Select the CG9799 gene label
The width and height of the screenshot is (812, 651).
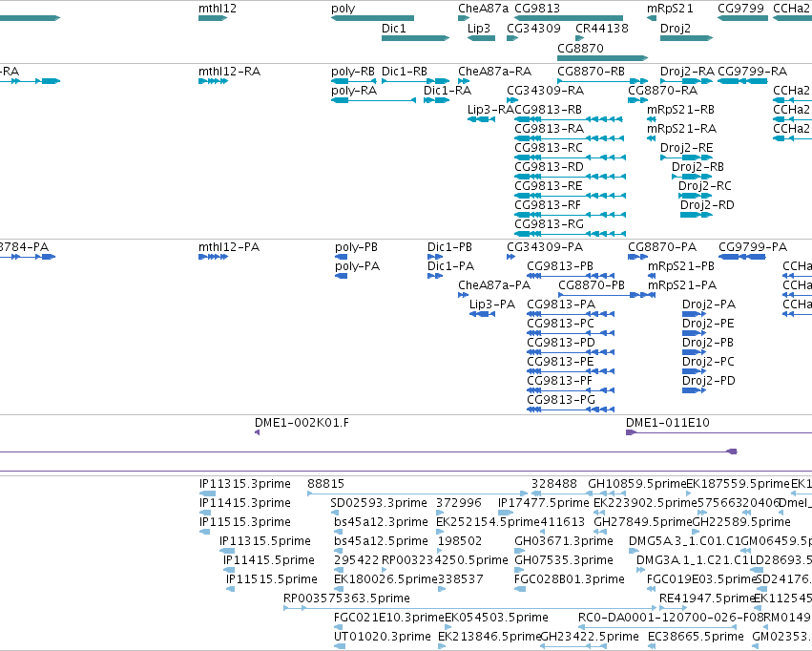click(x=740, y=9)
